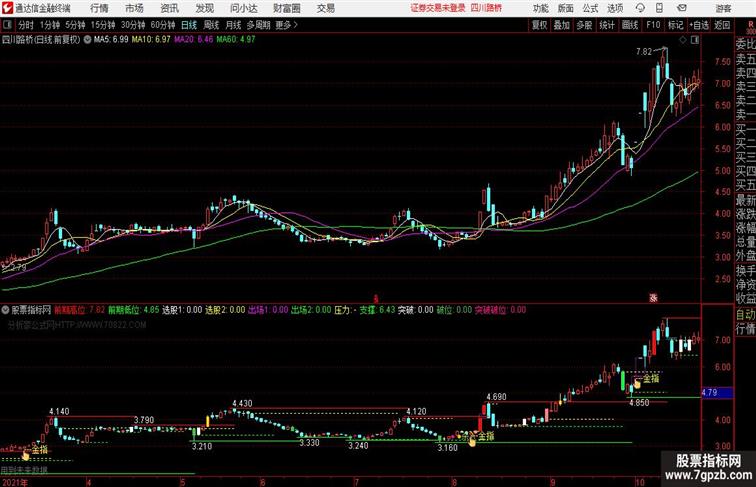
Task: Switch to the 15分钟 period tab
Action: click(x=103, y=25)
